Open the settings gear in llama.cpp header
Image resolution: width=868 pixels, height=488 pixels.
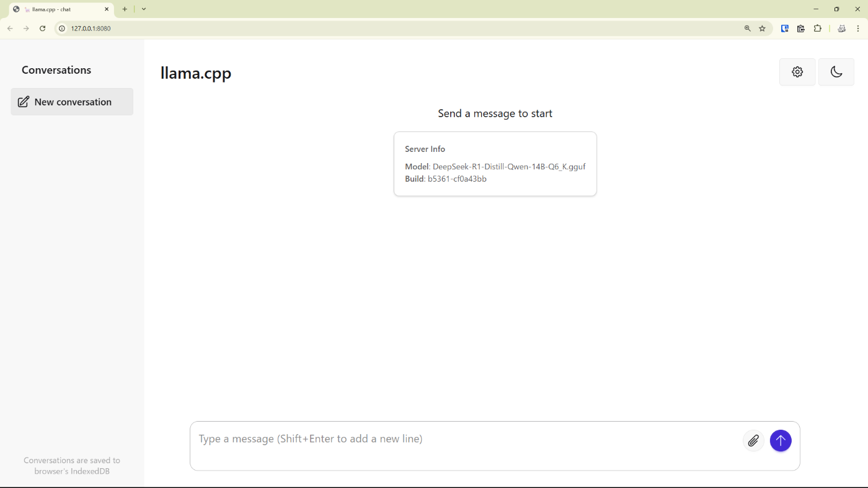click(x=797, y=72)
